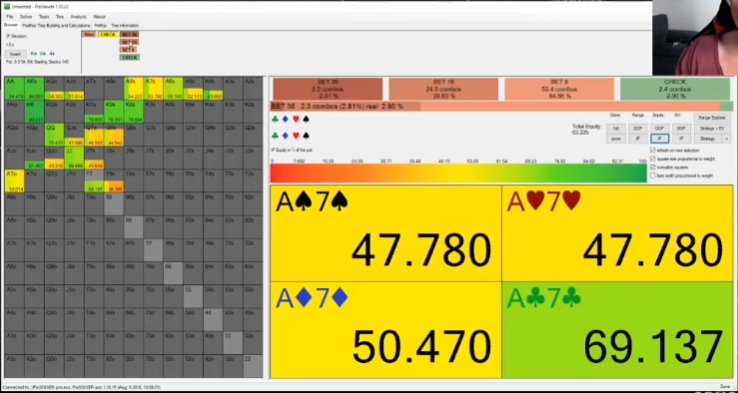Click the green CHECK summary box with 2.4 combos
The image size is (738, 393).
point(675,89)
